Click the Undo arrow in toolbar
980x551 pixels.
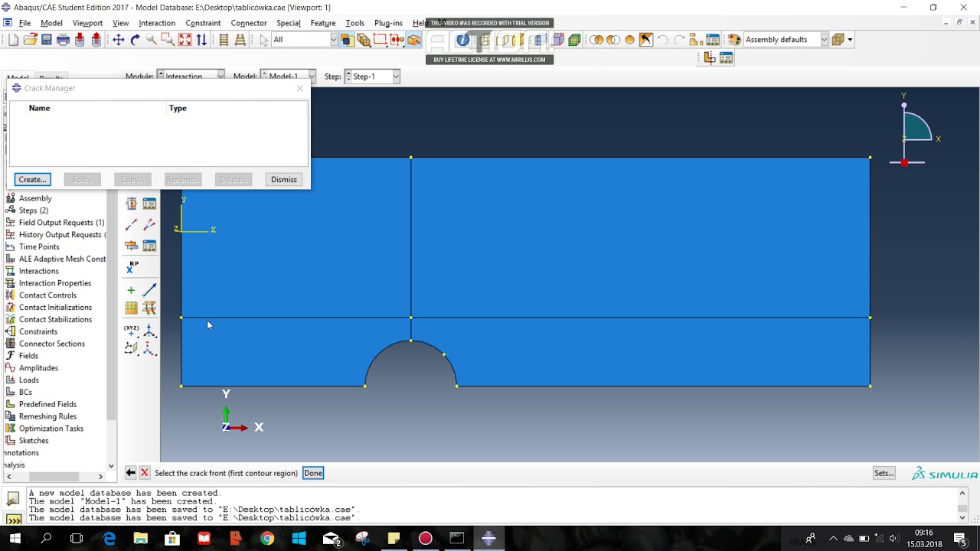[662, 40]
